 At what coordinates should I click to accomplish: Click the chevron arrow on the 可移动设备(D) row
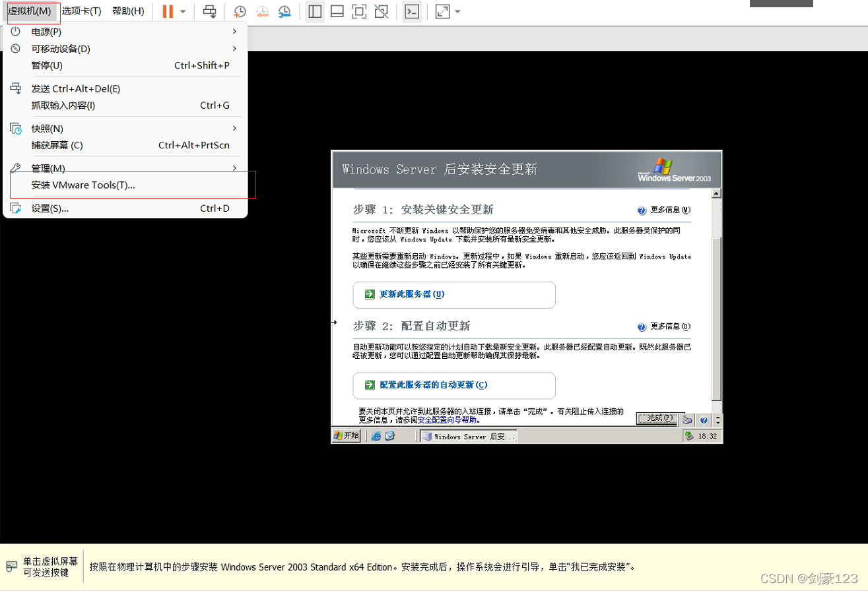234,49
